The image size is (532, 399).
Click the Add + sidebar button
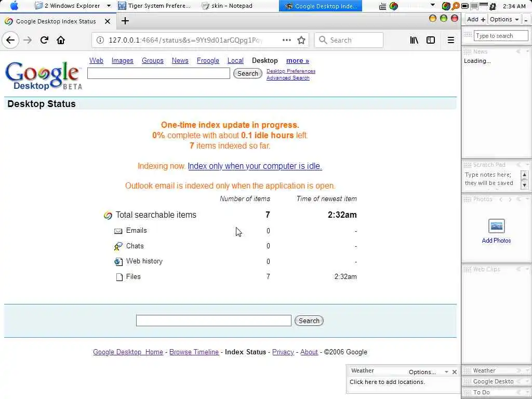pos(476,19)
